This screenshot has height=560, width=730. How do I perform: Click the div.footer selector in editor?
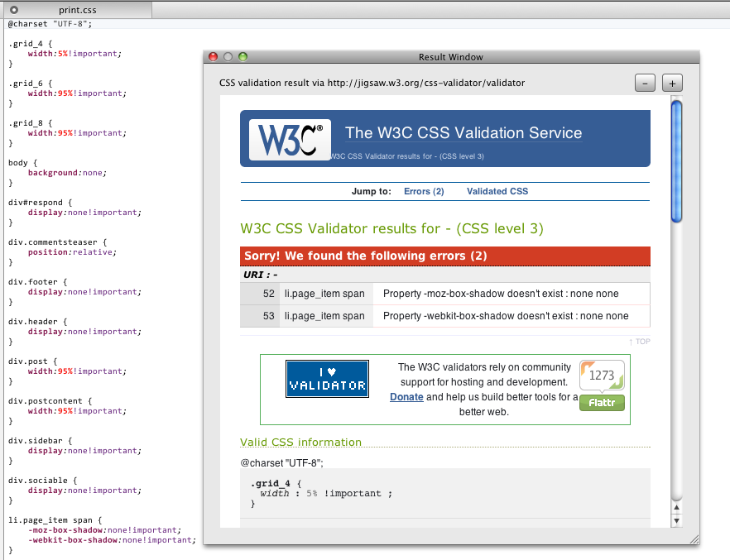pos(38,282)
